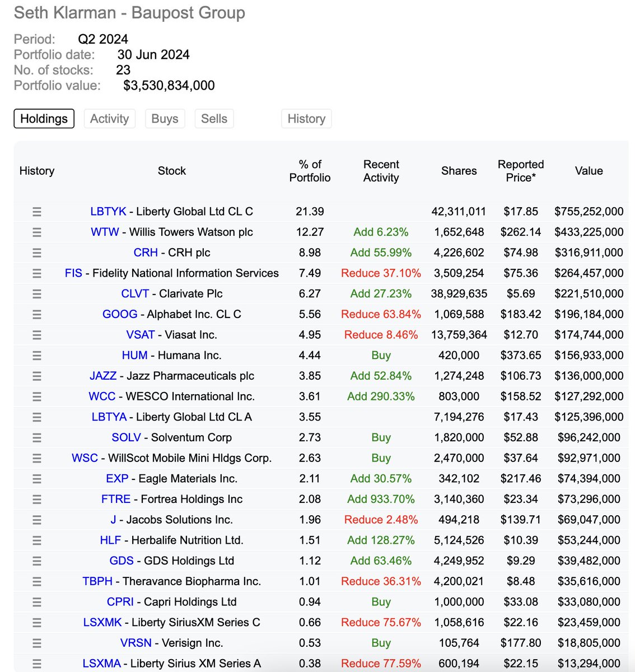Sort by Stock column header
Screen dimensions: 635x672
(x=171, y=171)
